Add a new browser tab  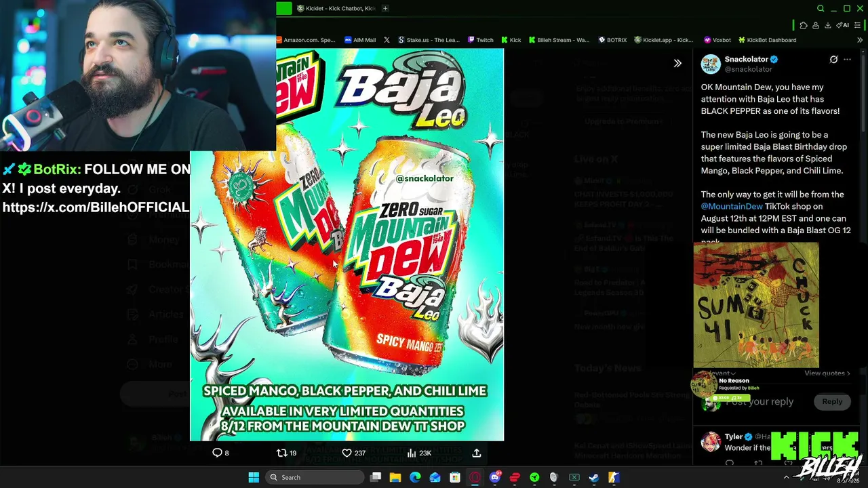click(385, 8)
